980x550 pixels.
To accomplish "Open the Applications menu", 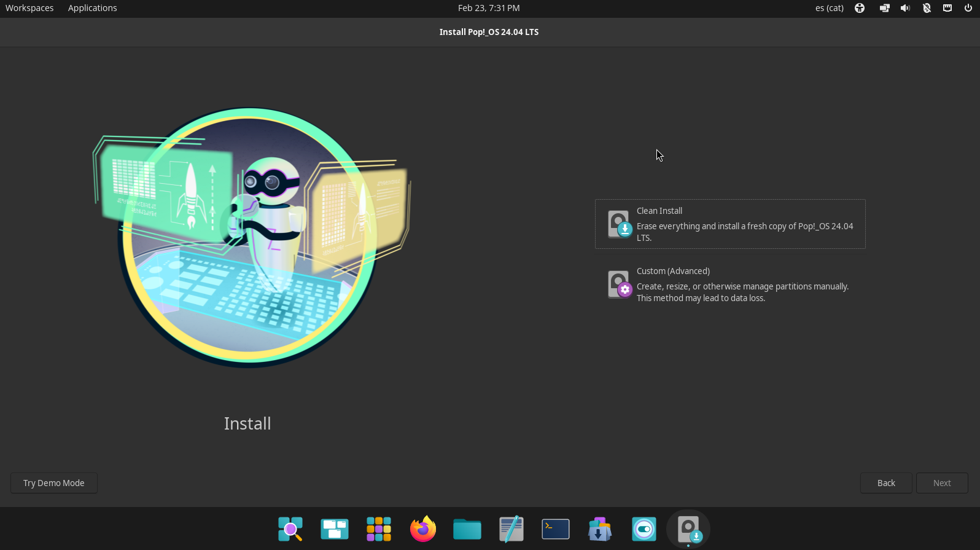I will tap(92, 8).
